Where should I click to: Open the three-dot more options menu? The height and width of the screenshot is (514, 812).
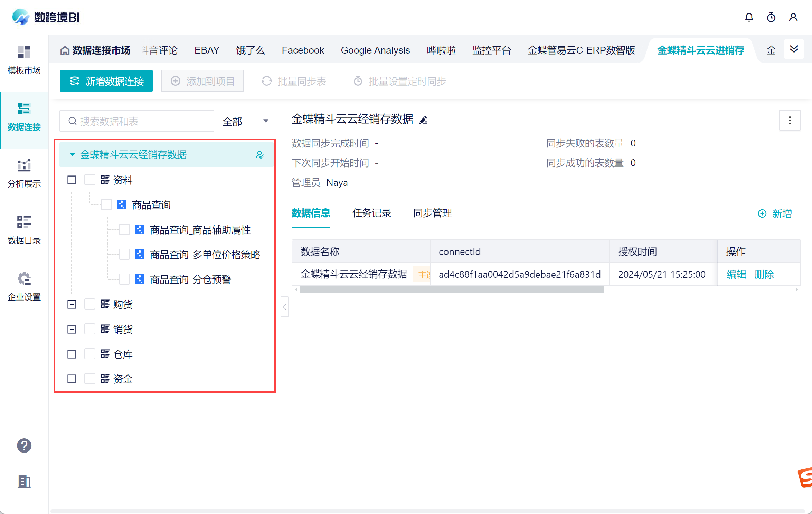point(790,120)
